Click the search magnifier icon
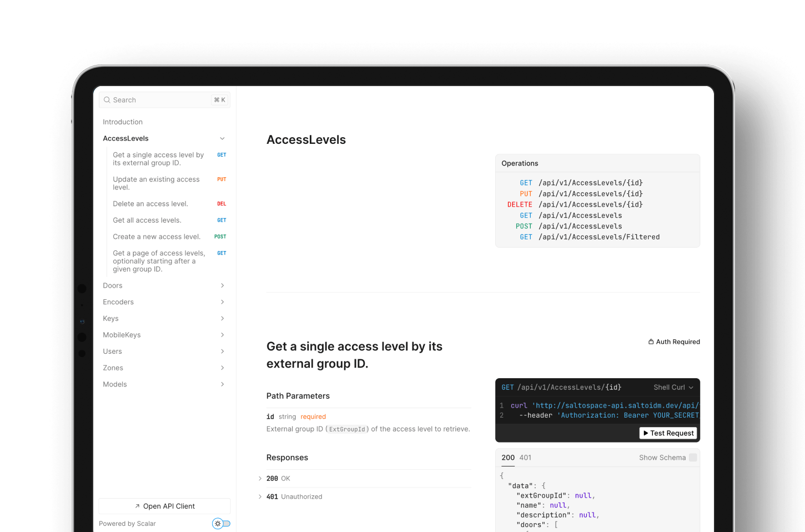 coord(107,100)
